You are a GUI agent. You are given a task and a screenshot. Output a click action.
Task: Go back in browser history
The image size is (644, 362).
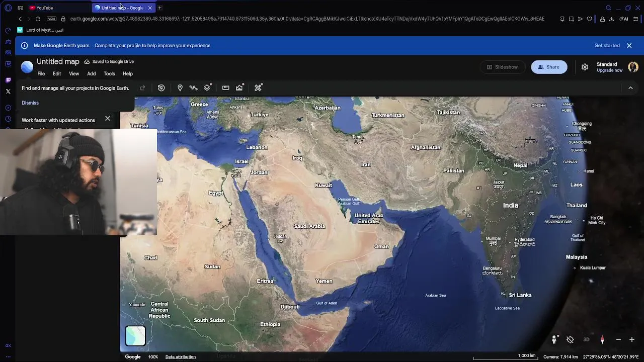[20, 19]
